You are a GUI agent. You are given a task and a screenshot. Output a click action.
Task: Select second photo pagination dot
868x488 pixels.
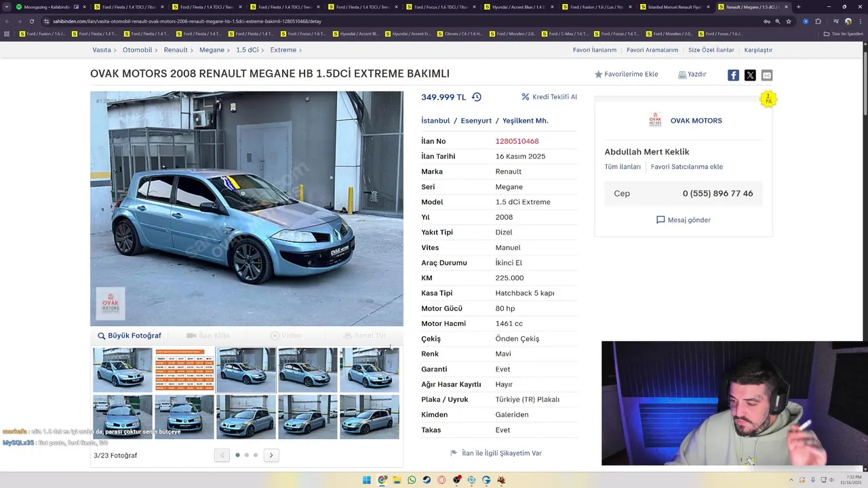(x=246, y=455)
